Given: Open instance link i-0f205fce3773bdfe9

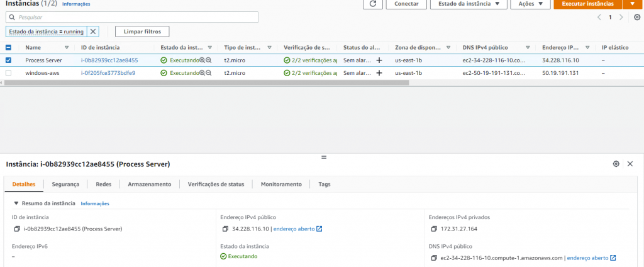Looking at the screenshot, I should coord(108,73).
